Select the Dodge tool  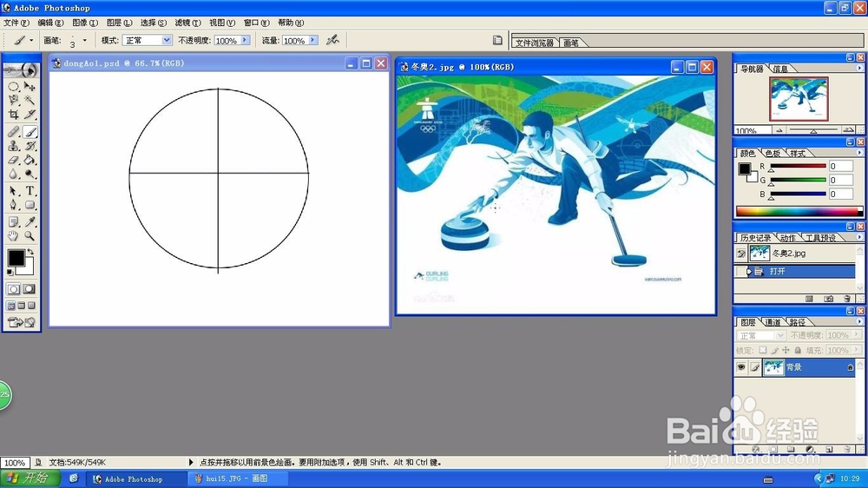30,174
